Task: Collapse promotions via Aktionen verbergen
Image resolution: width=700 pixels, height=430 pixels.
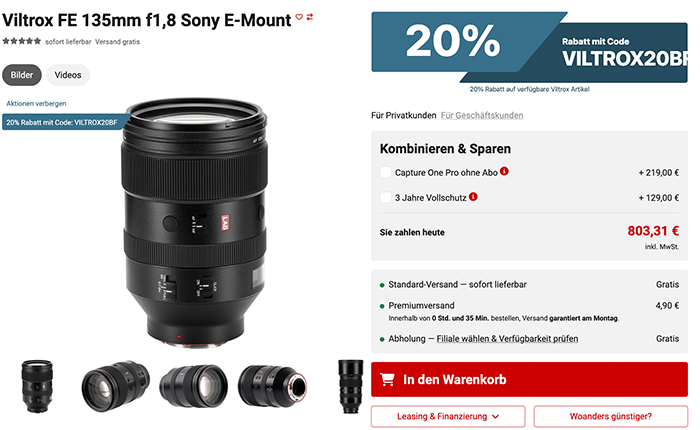Action: [36, 103]
